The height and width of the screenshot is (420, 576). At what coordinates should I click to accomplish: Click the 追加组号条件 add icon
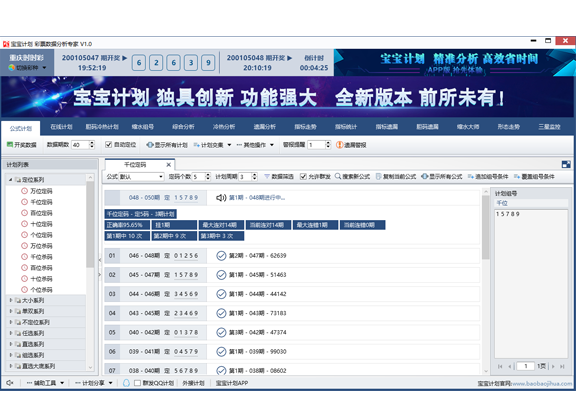[471, 177]
